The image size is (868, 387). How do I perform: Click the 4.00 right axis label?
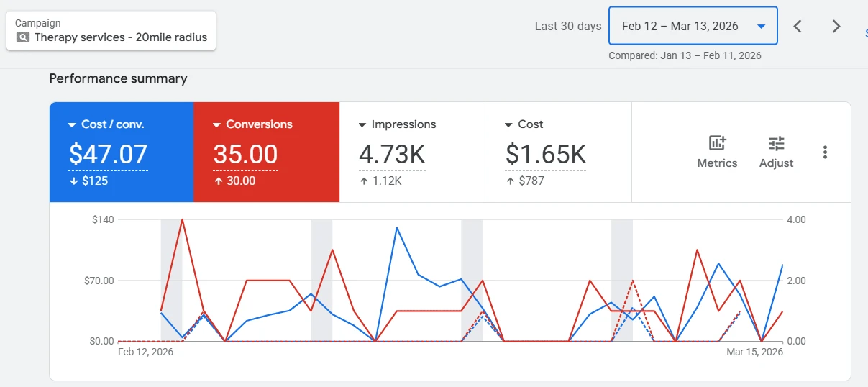[x=797, y=219]
